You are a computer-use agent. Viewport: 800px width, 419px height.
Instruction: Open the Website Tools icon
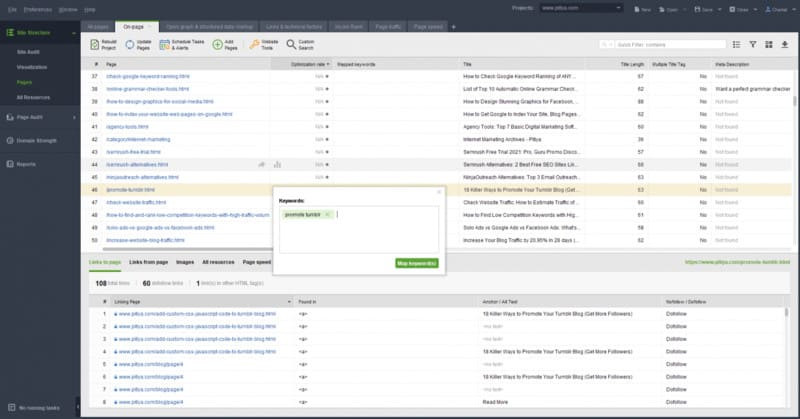[x=252, y=45]
